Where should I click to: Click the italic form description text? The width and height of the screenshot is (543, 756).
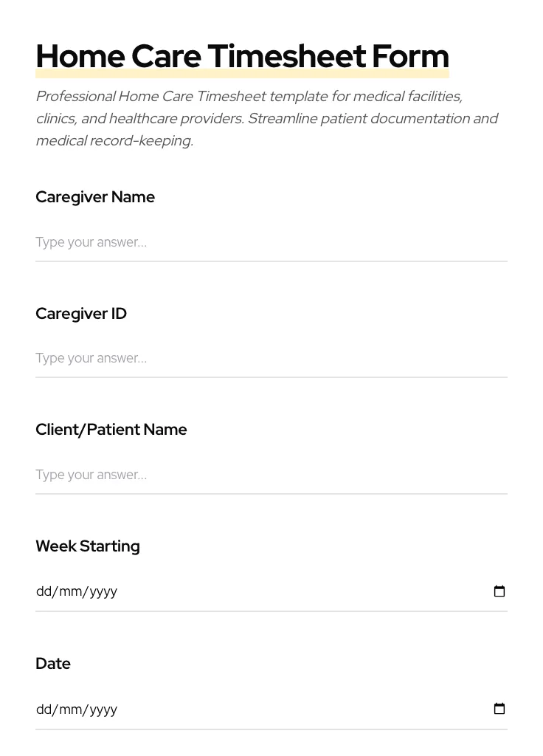(x=267, y=118)
